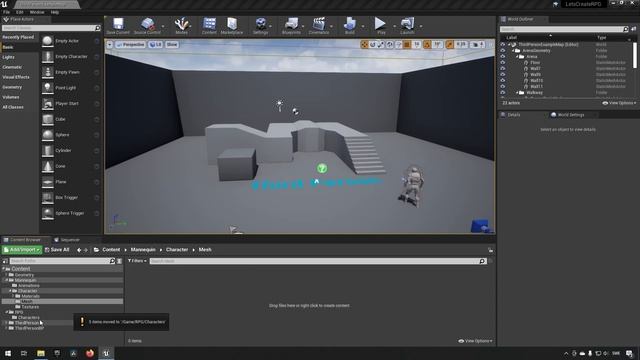Screen dimensions: 640x360
Task: Open the Edit menu
Action: [x=20, y=12]
